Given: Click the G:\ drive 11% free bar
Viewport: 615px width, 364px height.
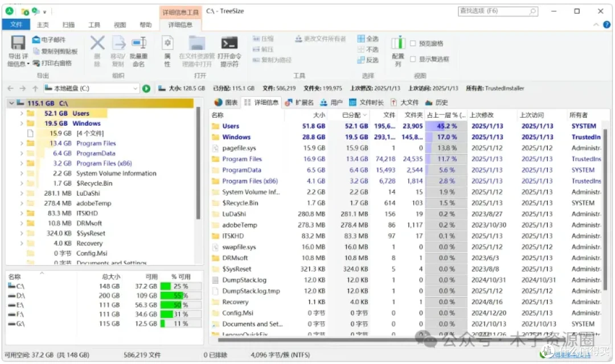Looking at the screenshot, I should click(x=181, y=324).
